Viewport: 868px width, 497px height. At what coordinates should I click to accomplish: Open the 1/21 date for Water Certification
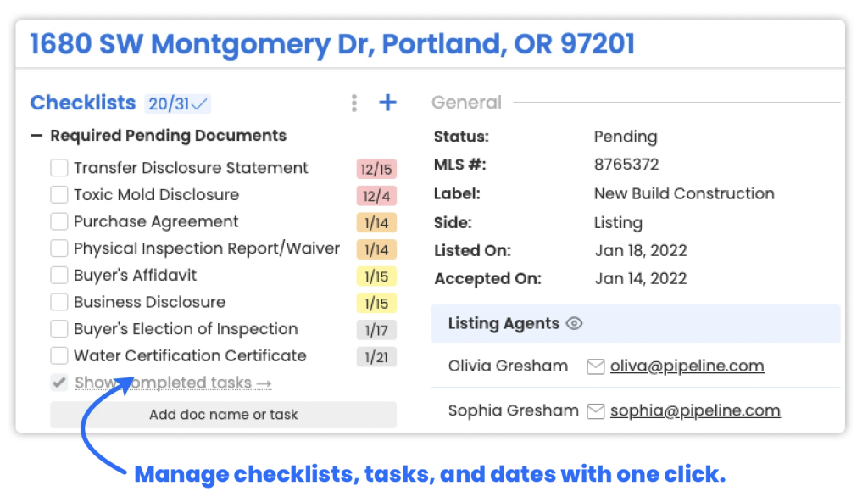pos(376,357)
